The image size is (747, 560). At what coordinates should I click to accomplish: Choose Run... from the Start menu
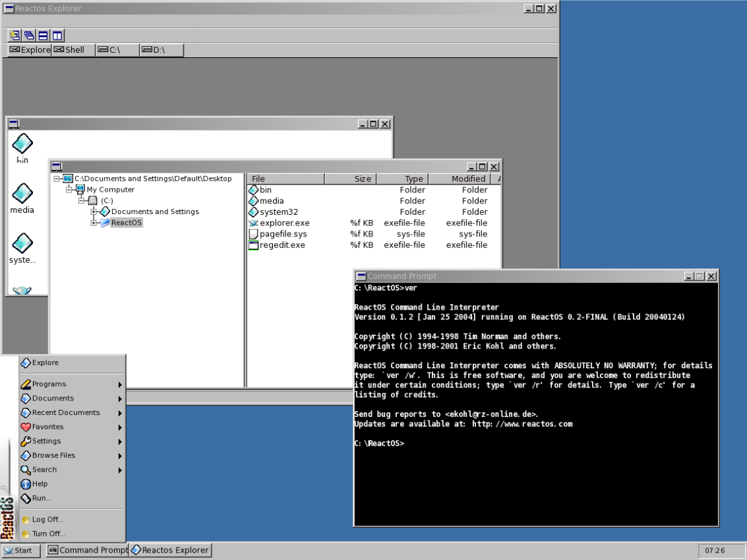pos(42,498)
